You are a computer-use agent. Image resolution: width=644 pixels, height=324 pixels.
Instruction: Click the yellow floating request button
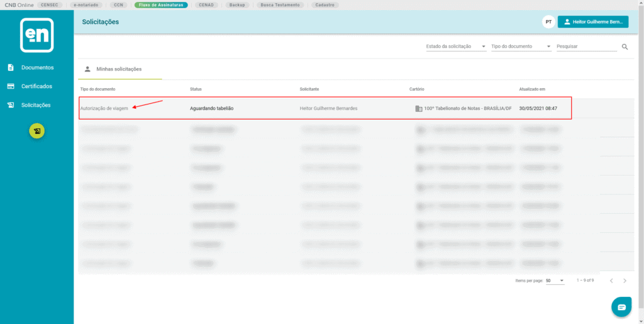point(37,131)
